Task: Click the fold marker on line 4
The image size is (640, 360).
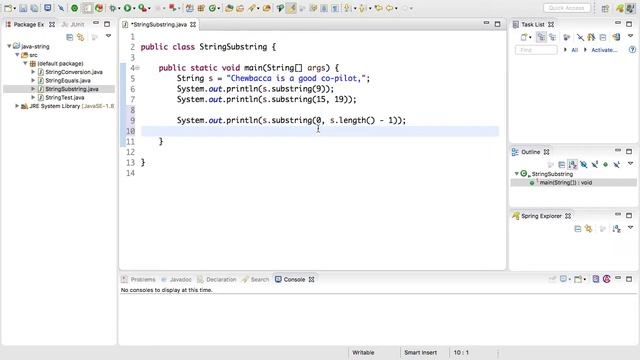Action: coord(137,68)
